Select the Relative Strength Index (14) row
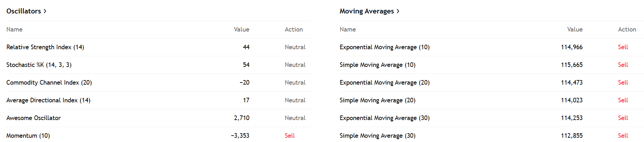Viewport: 644px width, 142px height. (159, 47)
